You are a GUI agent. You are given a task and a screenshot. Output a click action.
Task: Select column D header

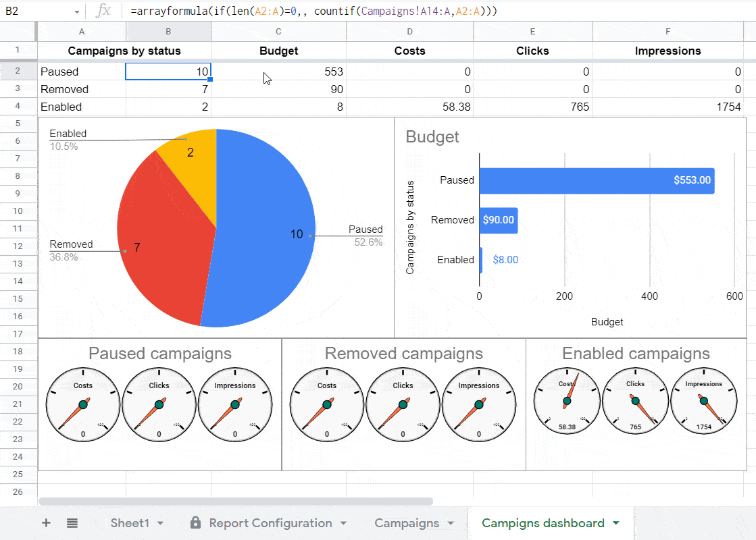point(409,32)
